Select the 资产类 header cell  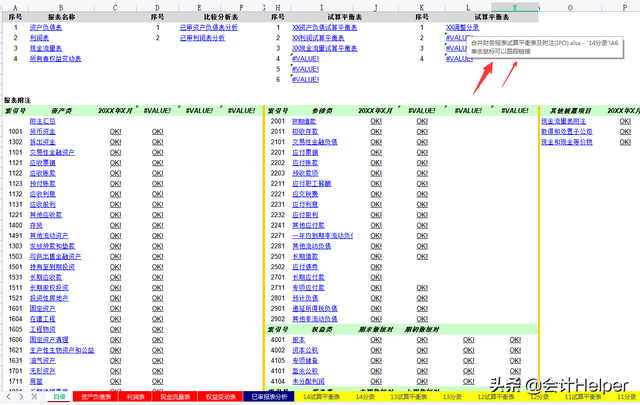62,111
